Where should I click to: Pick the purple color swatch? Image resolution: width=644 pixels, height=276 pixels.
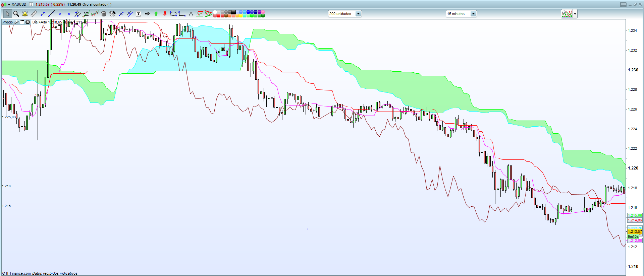[259, 12]
